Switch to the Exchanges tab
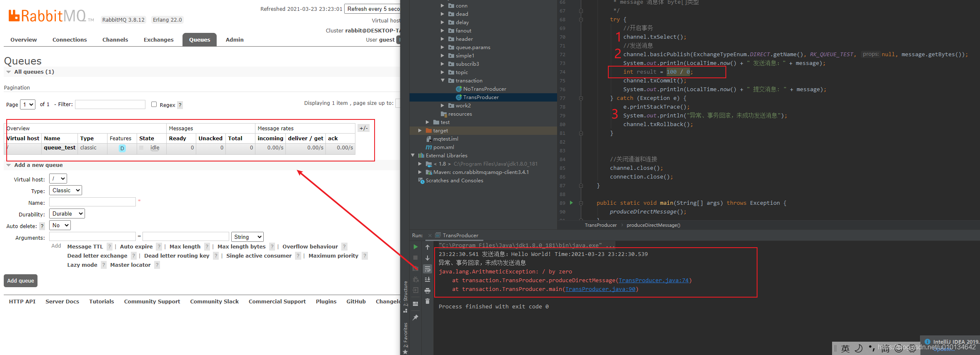This screenshot has width=980, height=355. point(158,40)
